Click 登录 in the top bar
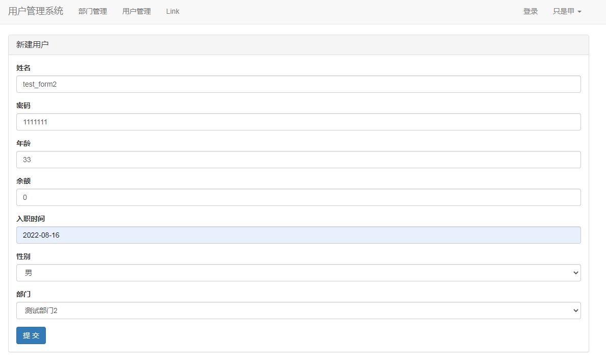 tap(530, 12)
